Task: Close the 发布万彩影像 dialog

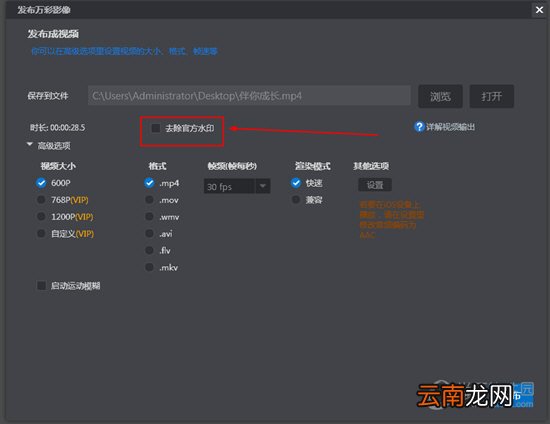Action: click(x=539, y=10)
